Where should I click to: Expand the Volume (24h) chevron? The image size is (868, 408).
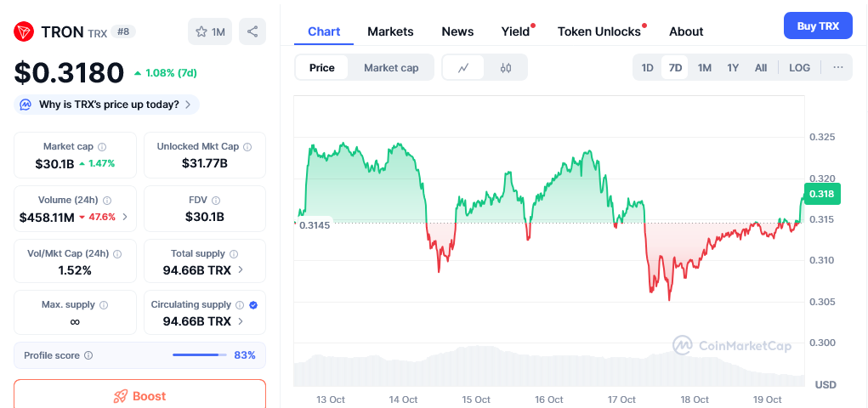(126, 218)
